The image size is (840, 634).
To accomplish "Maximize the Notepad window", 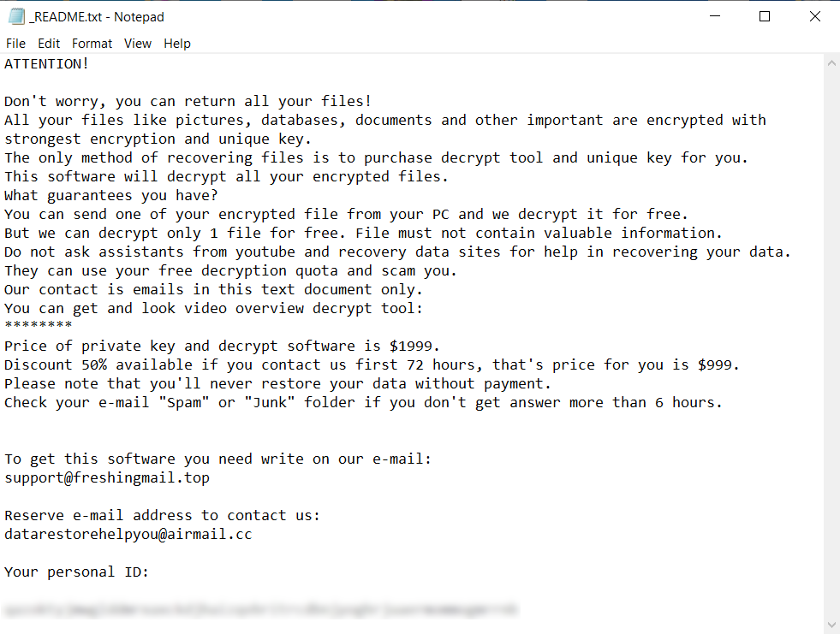I will (x=765, y=16).
